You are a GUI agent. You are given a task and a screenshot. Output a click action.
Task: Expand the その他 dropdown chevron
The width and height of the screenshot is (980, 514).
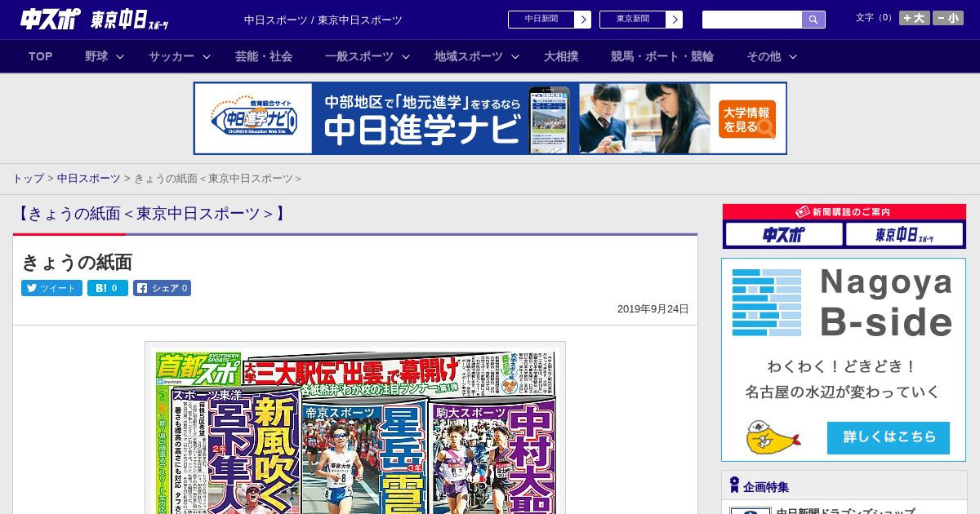click(x=793, y=56)
